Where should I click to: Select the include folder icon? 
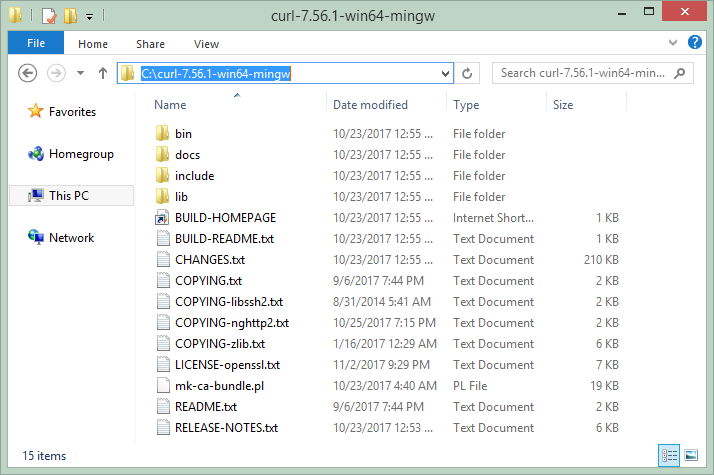162,175
